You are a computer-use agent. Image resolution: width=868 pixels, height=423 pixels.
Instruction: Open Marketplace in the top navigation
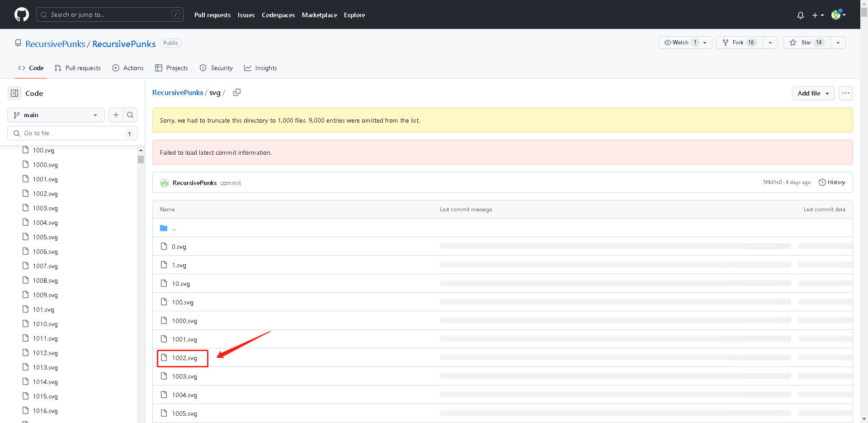click(320, 15)
